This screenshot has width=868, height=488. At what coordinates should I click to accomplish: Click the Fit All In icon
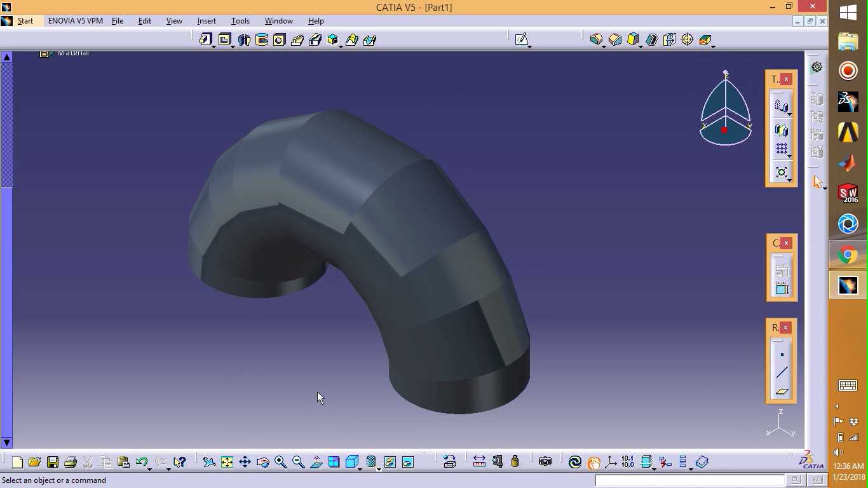[227, 462]
